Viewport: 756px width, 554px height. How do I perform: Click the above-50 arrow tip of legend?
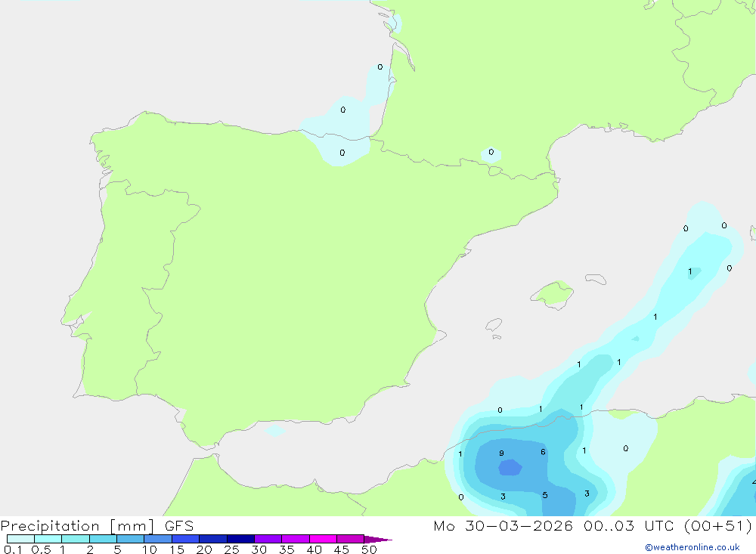point(377,540)
